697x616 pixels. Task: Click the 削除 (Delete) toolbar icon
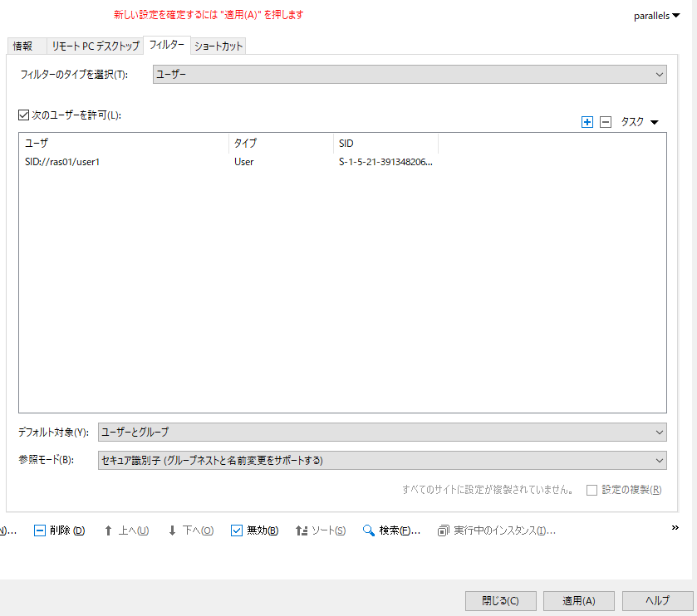pyautogui.click(x=40, y=530)
